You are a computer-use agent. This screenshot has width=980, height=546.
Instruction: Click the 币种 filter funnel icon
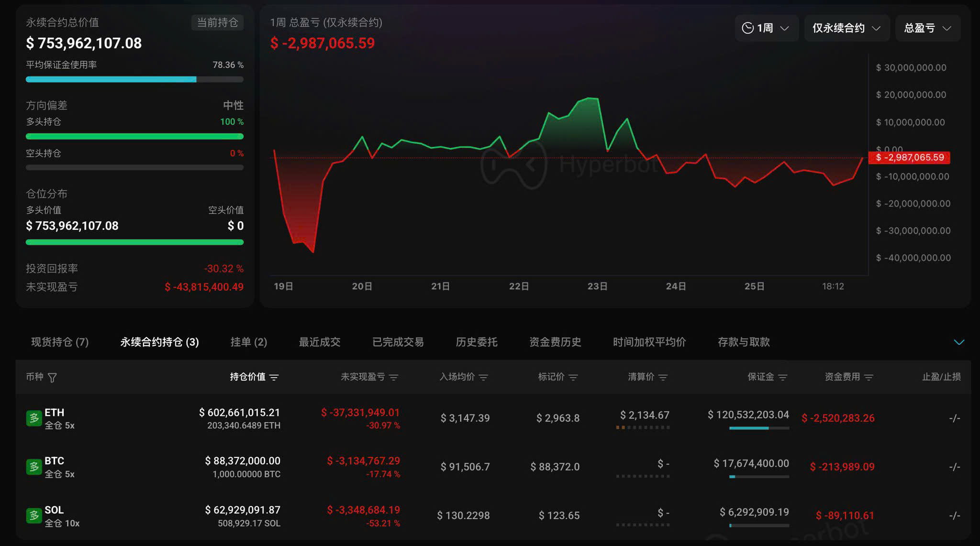(53, 377)
